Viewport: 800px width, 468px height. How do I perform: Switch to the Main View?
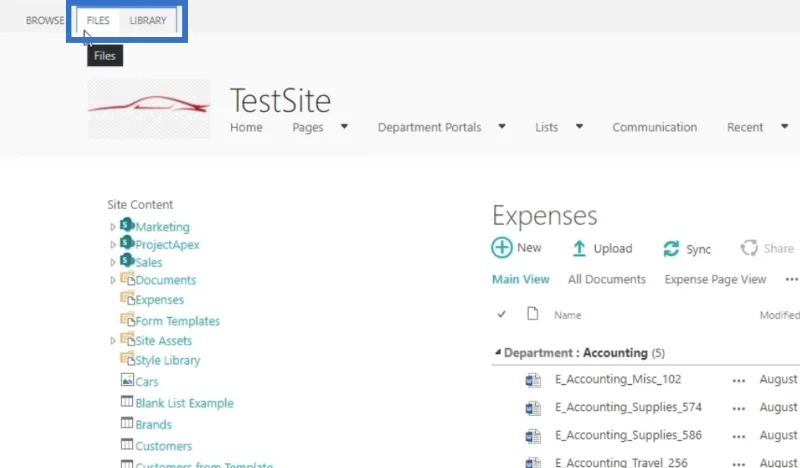click(520, 279)
